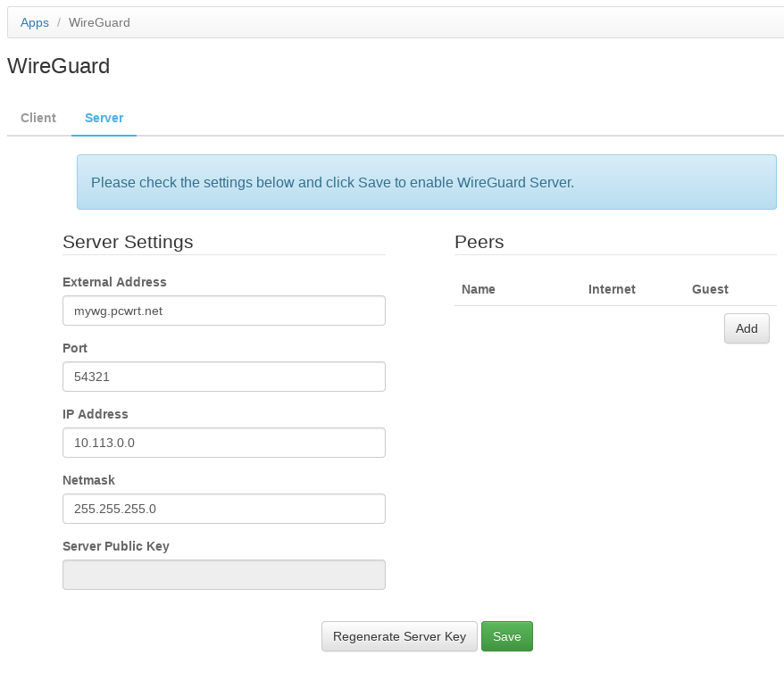Click the Peers section heading

click(x=480, y=242)
